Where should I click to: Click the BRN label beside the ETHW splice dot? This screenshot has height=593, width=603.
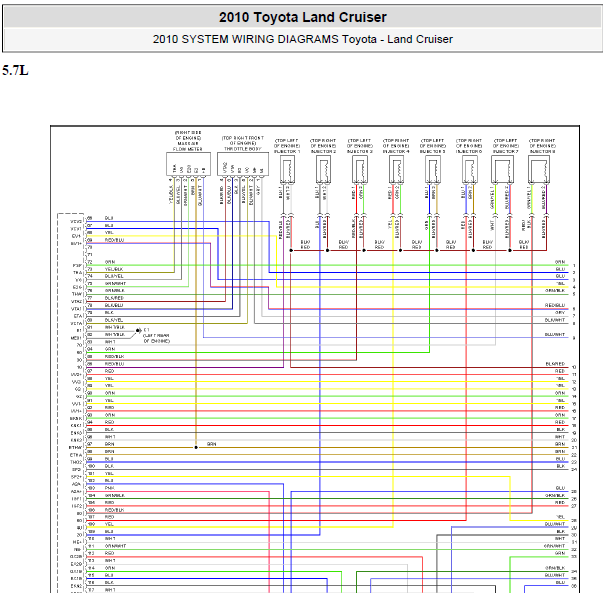click(x=212, y=444)
